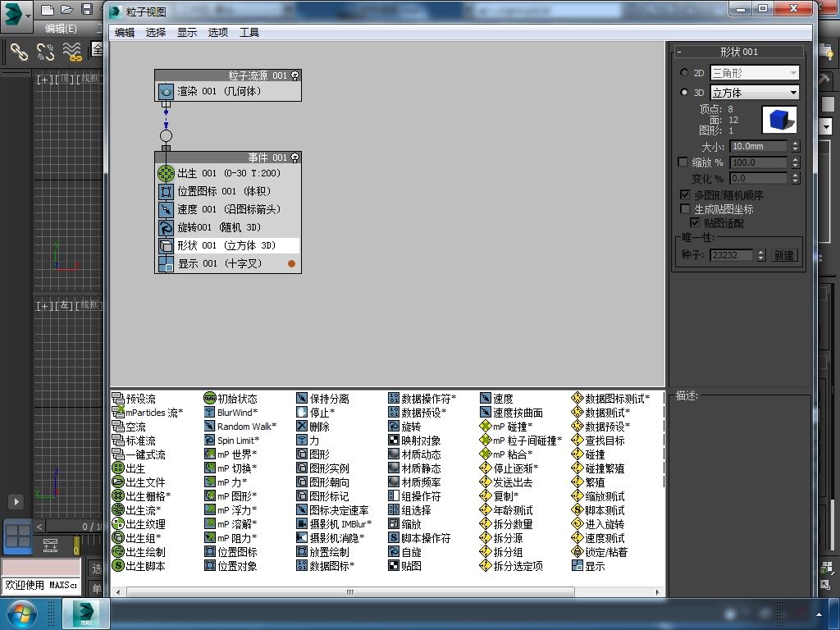Choose the 初始状态 operator
This screenshot has height=630, width=840.
tap(231, 399)
